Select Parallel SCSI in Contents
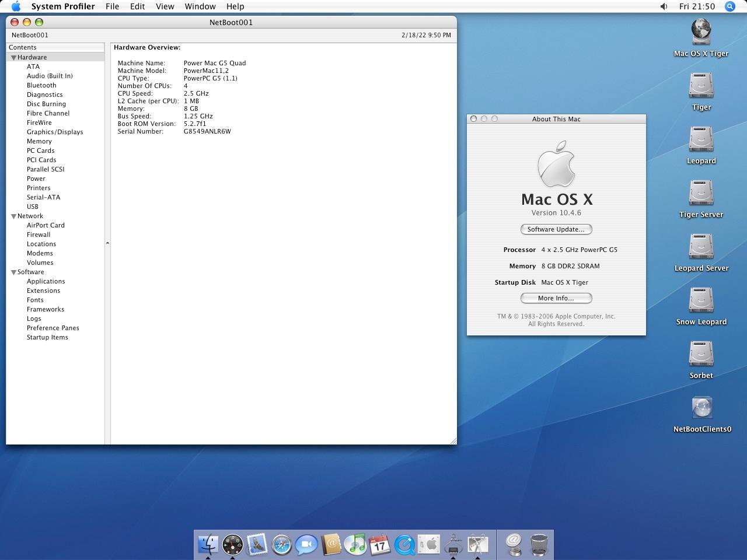This screenshot has width=747, height=560. [x=46, y=169]
